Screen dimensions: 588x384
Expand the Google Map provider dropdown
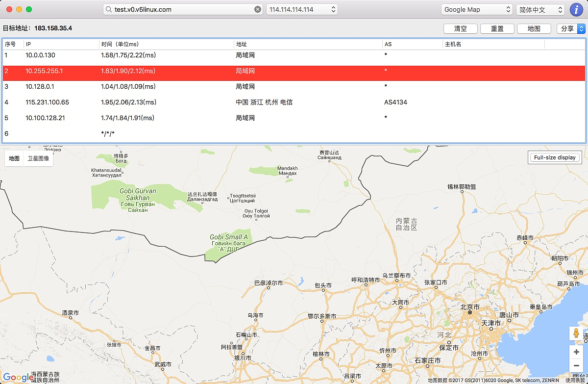[477, 9]
